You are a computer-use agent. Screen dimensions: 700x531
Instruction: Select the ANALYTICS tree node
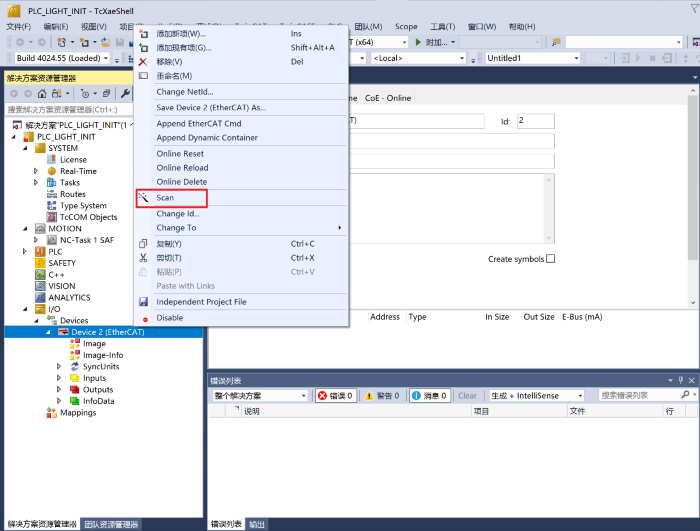pos(69,297)
